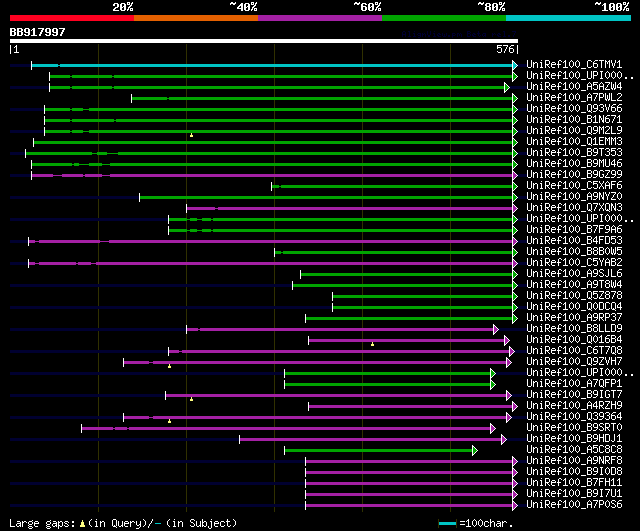Select the UniRef100_Q1EMM3 label

tap(574, 142)
